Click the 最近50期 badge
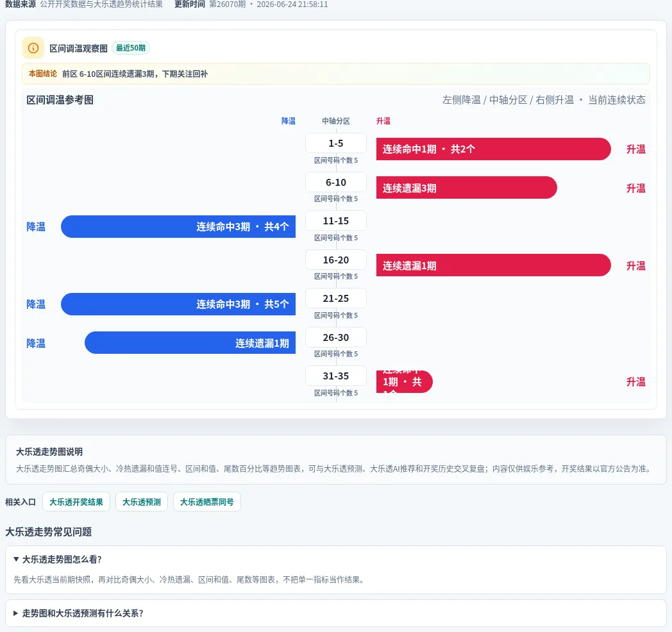This screenshot has height=632, width=672. coord(131,48)
